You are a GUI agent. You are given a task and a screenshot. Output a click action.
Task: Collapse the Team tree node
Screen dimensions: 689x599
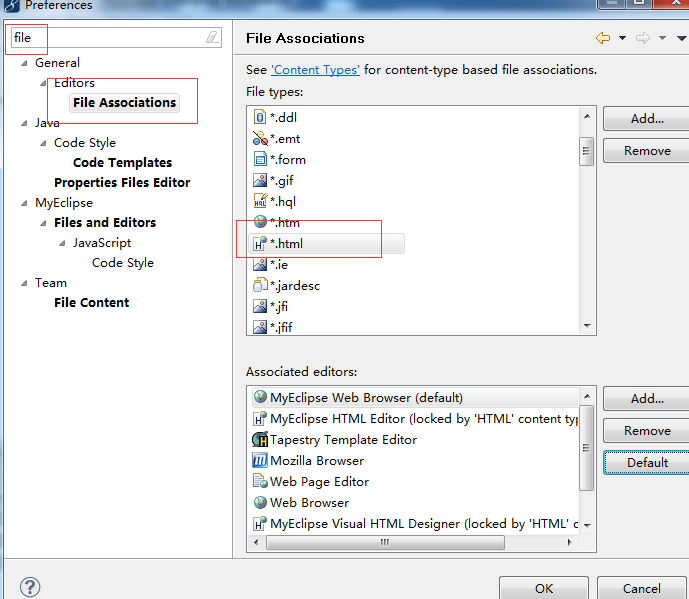[x=24, y=283]
